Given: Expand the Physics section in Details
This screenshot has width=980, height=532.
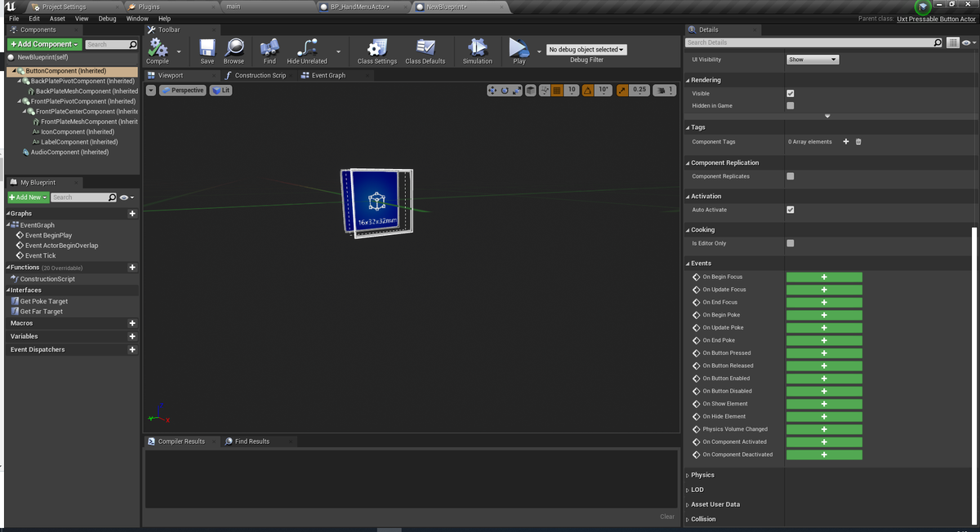Looking at the screenshot, I should 702,475.
